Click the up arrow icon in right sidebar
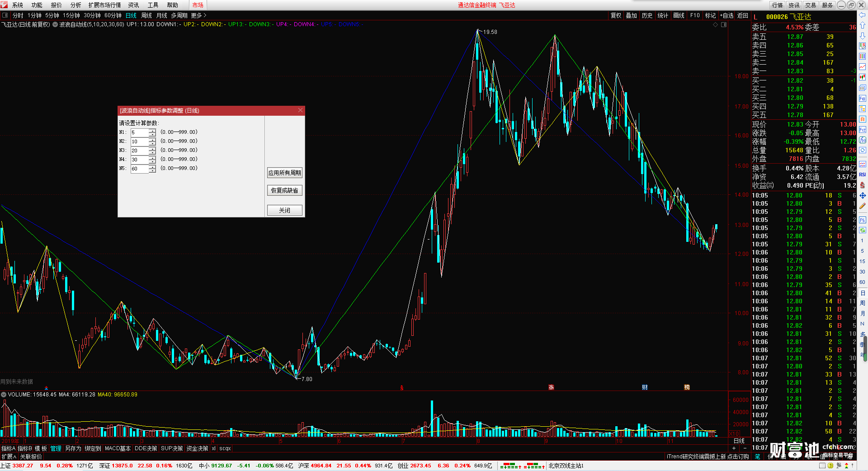 coord(862,25)
